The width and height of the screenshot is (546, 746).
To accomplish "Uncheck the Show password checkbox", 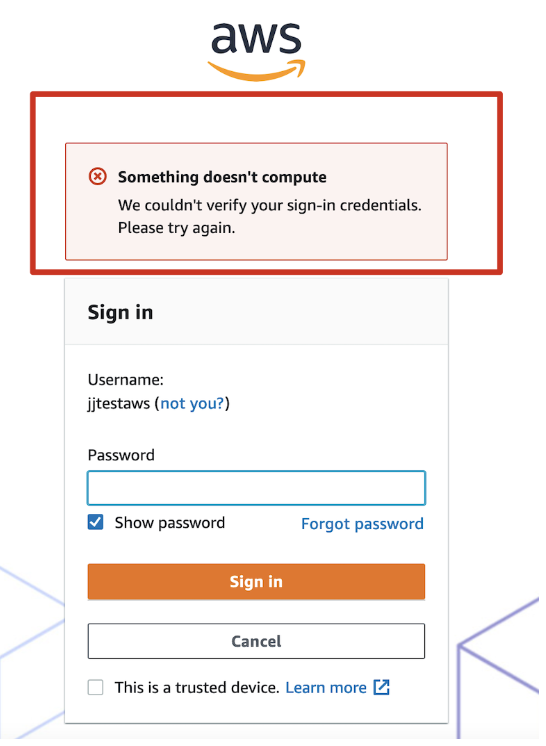I will click(x=96, y=522).
